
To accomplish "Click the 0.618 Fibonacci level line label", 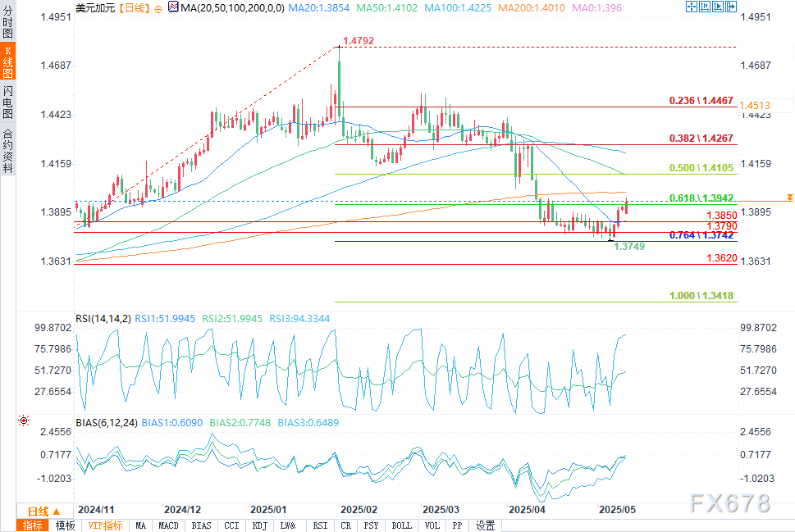I will [701, 198].
